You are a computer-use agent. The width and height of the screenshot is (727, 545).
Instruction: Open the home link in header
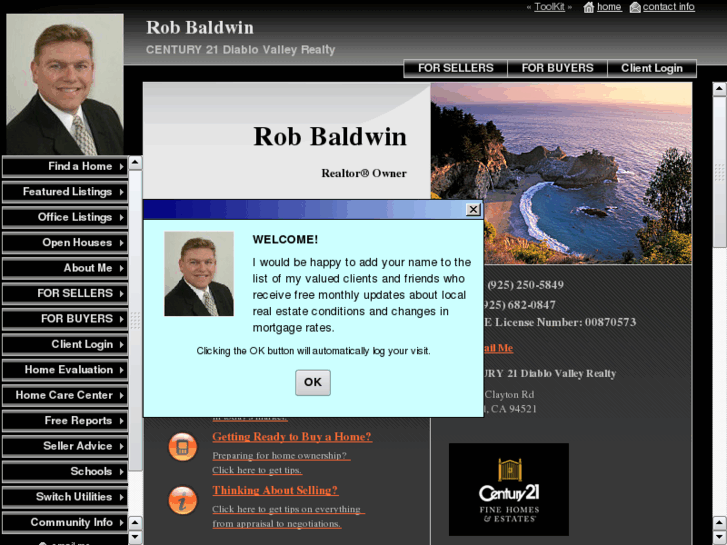coord(609,7)
